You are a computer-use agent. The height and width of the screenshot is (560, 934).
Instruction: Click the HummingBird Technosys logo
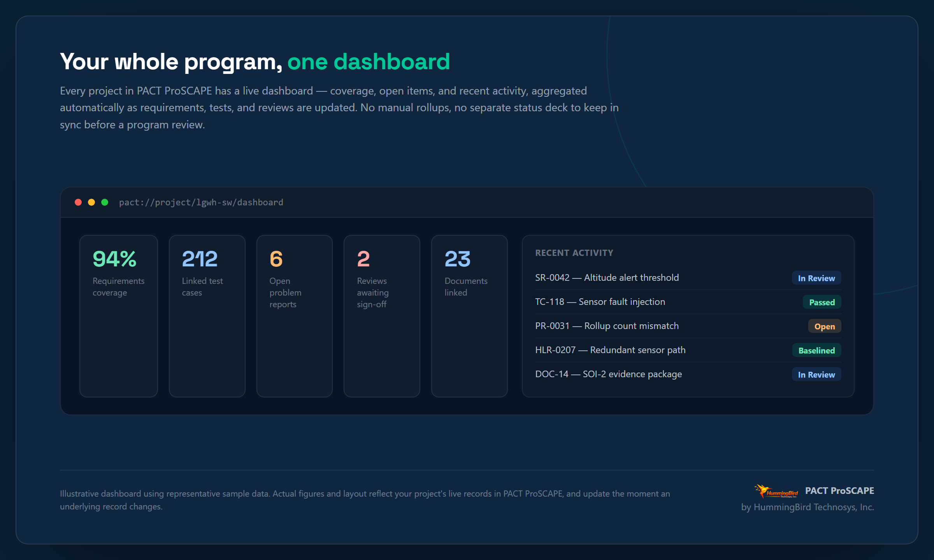coord(776,491)
